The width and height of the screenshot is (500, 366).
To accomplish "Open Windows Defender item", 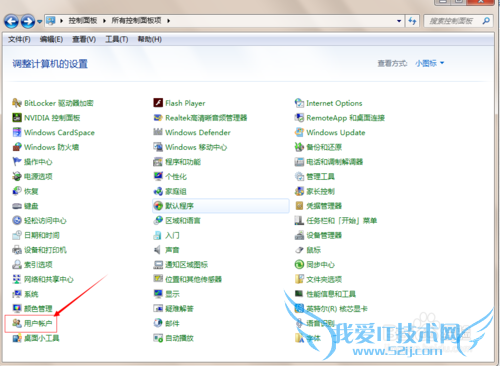I will tap(192, 132).
